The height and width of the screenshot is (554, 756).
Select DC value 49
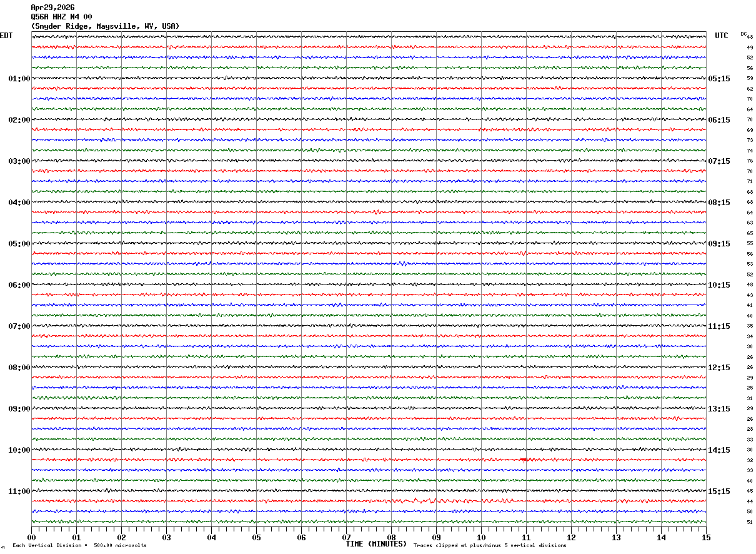click(750, 48)
